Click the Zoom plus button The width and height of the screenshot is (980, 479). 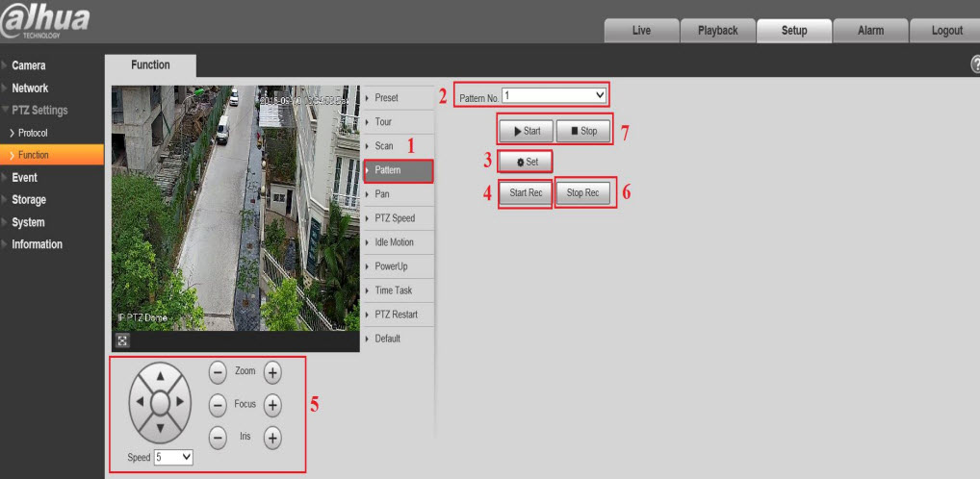[x=272, y=372]
